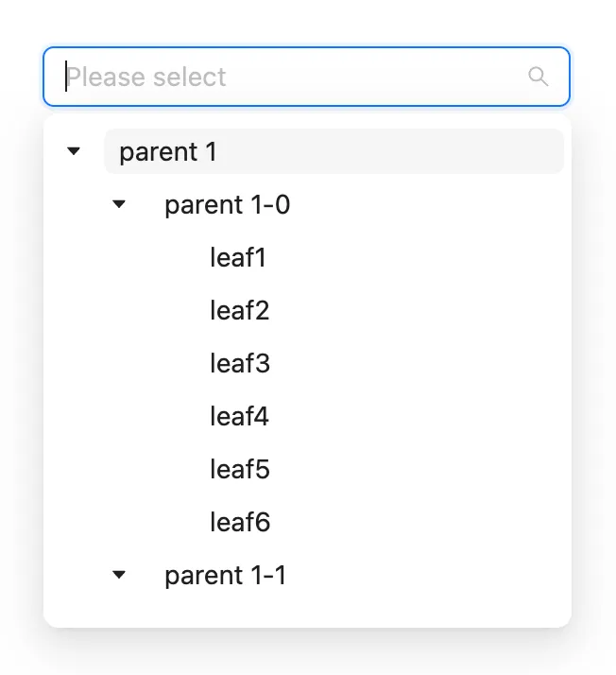Collapse the parent 1 node arrow
The image size is (616, 675).
click(x=74, y=151)
